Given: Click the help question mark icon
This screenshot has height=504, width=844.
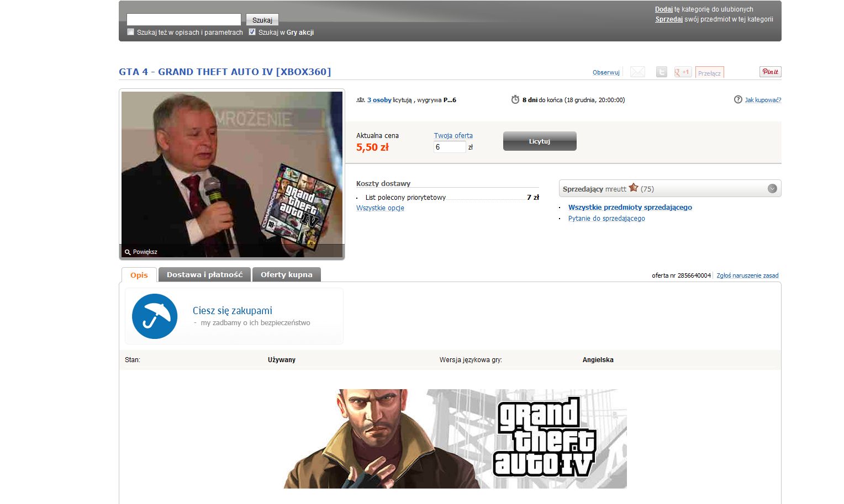Looking at the screenshot, I should tap(738, 100).
